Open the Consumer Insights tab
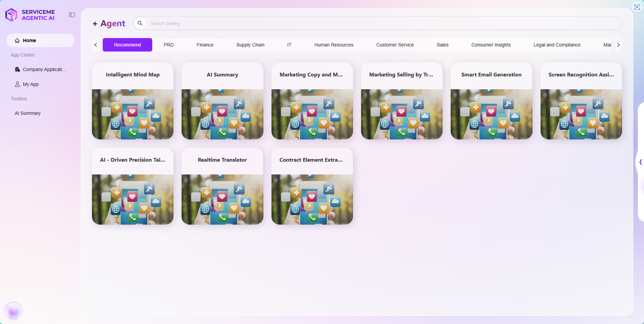Viewport: 644px width, 324px height. [491, 45]
